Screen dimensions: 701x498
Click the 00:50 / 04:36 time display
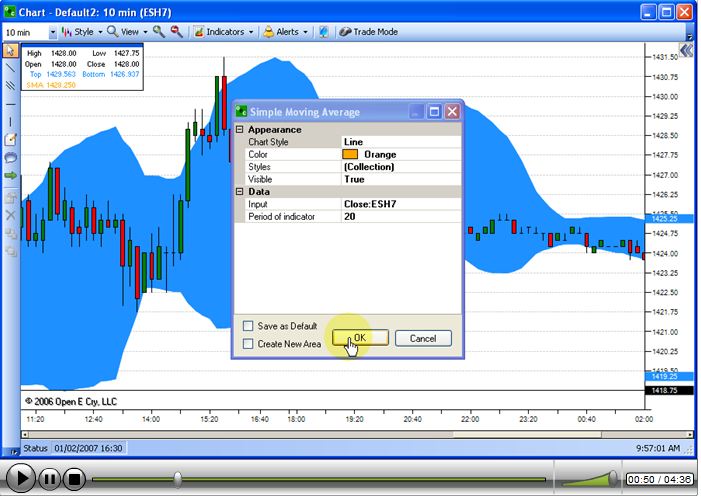(x=659, y=479)
